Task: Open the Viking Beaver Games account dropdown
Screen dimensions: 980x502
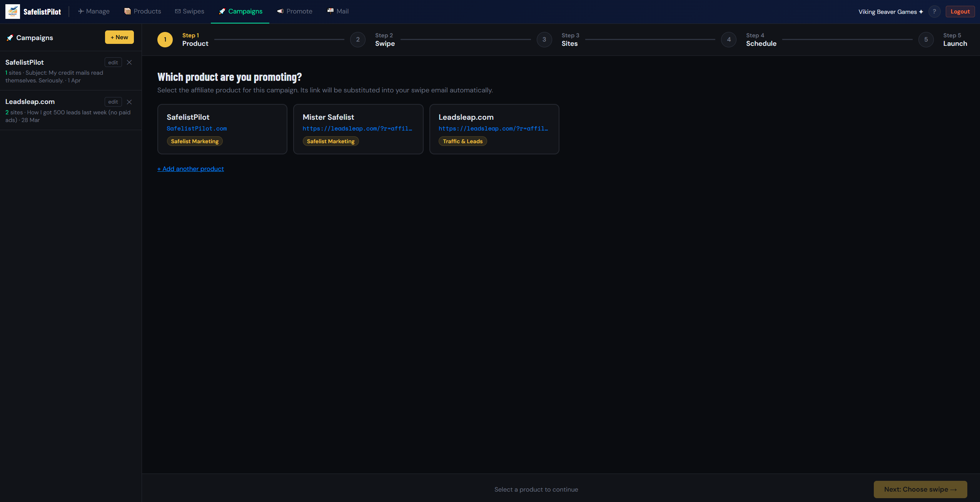Action: (889, 11)
